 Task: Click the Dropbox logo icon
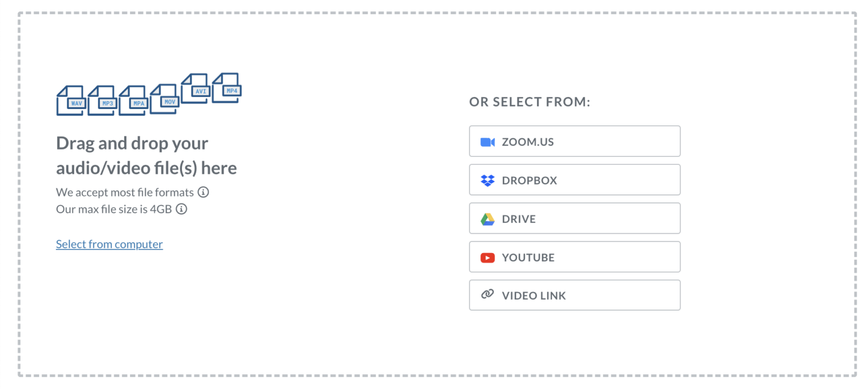pos(487,180)
